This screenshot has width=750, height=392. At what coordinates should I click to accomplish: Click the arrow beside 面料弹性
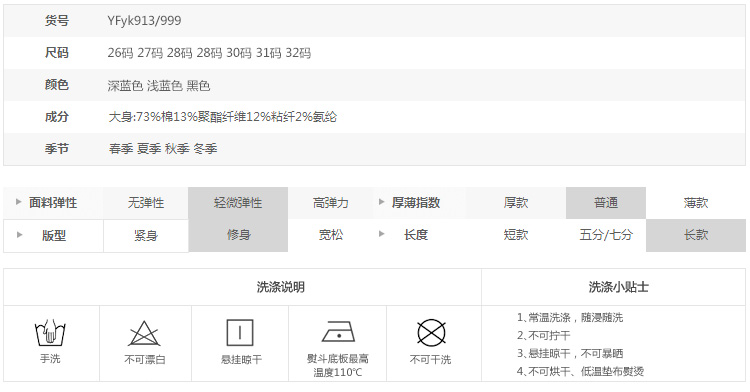click(19, 202)
